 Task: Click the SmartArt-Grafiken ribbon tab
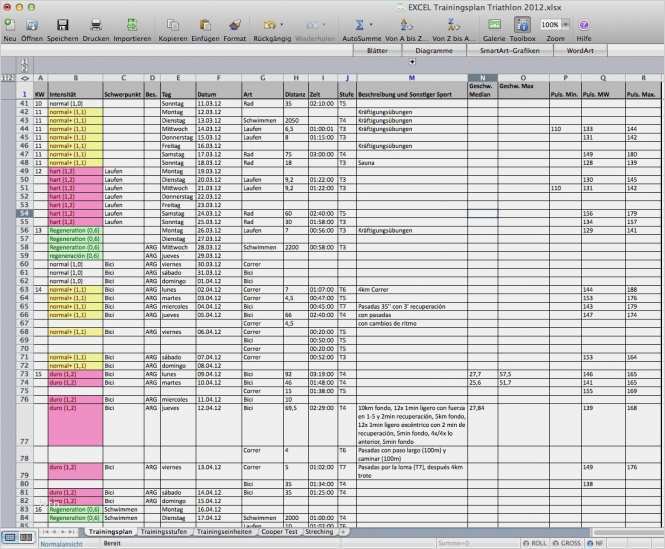[x=511, y=49]
